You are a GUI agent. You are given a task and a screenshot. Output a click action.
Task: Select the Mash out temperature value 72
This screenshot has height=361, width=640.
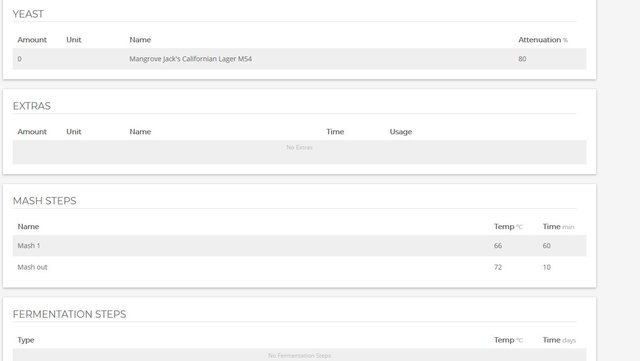498,267
